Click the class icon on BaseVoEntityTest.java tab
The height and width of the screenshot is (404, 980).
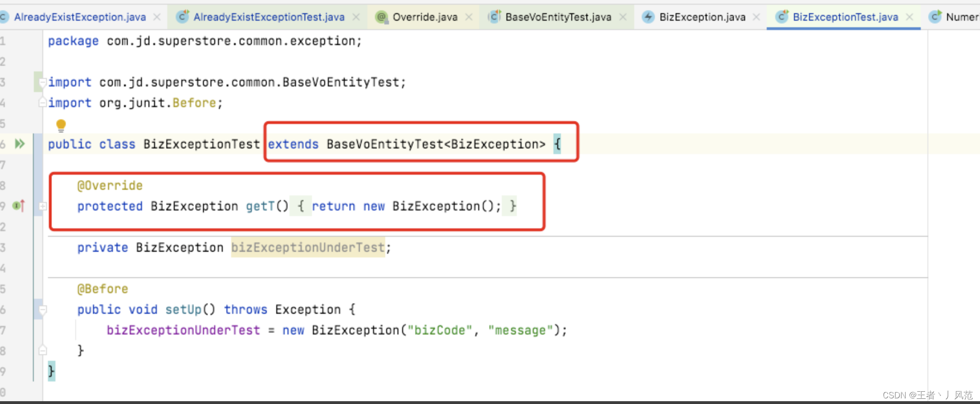click(494, 17)
